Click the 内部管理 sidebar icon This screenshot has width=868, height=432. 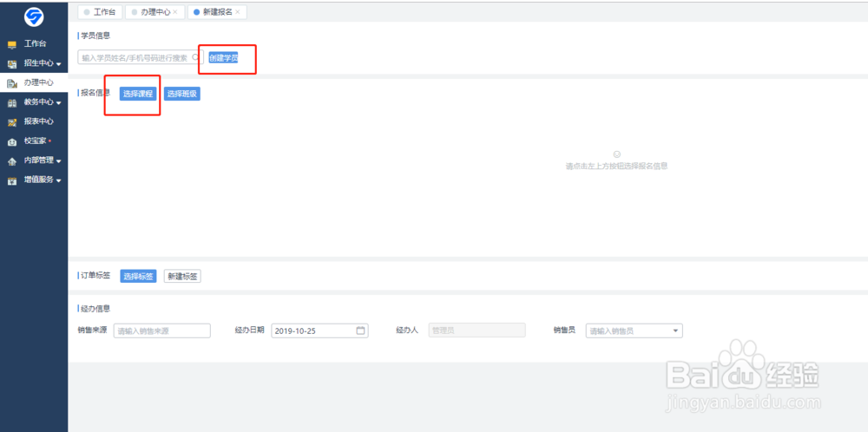point(12,161)
